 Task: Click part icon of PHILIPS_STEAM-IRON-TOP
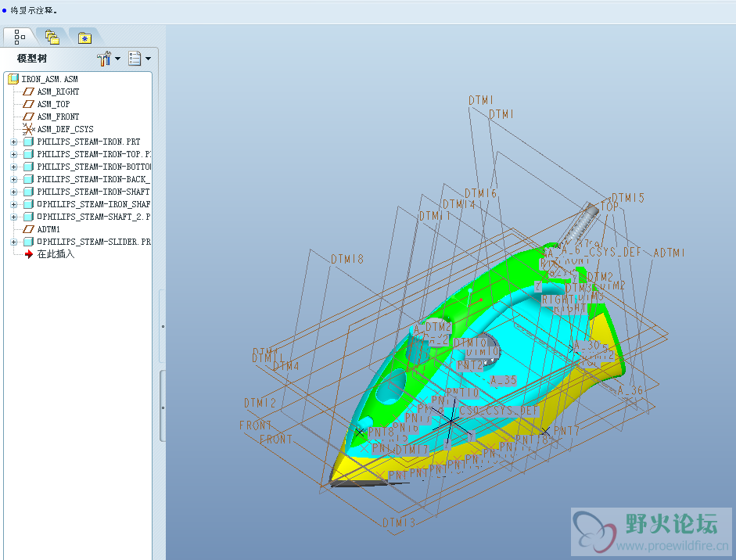pyautogui.click(x=29, y=154)
